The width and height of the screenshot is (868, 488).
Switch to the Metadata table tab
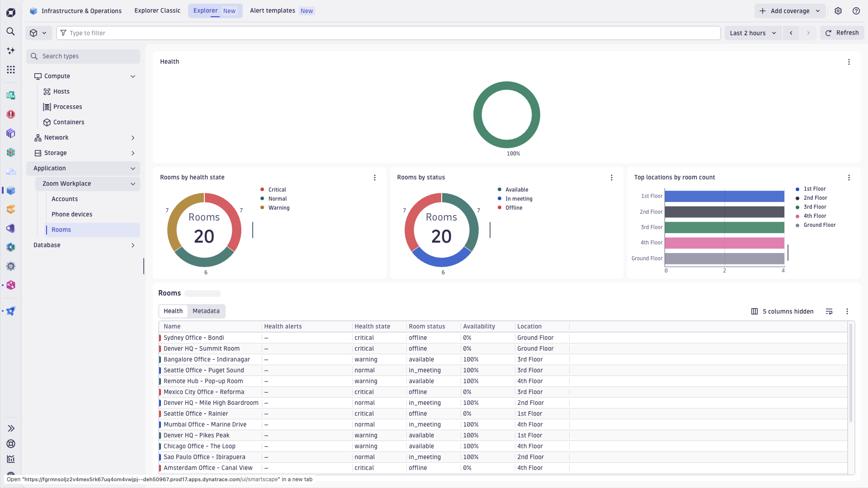[x=206, y=311]
